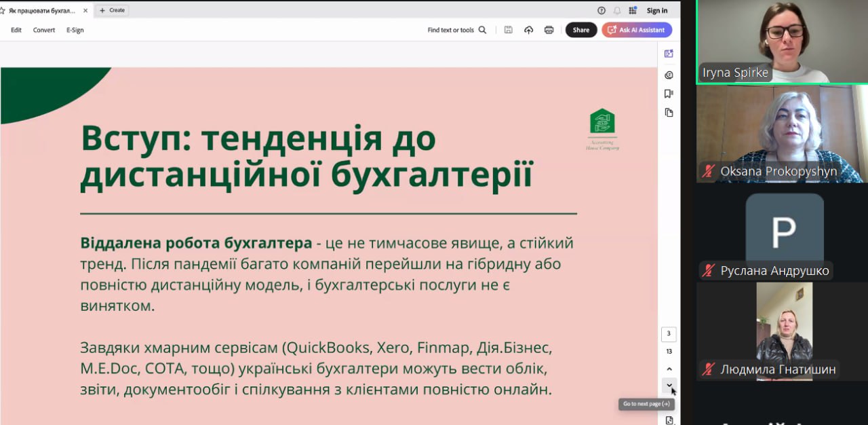Open the bookmarks panel in right sidebar
This screenshot has width=868, height=425.
pos(669,94)
